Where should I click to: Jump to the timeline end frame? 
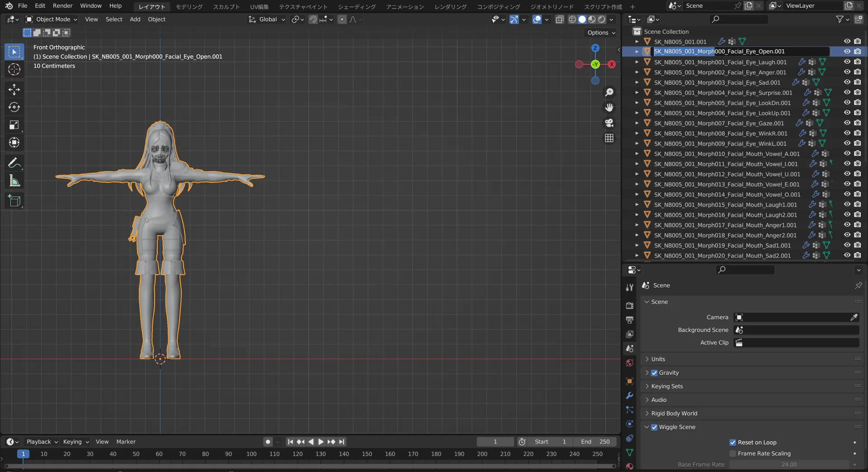pyautogui.click(x=342, y=442)
